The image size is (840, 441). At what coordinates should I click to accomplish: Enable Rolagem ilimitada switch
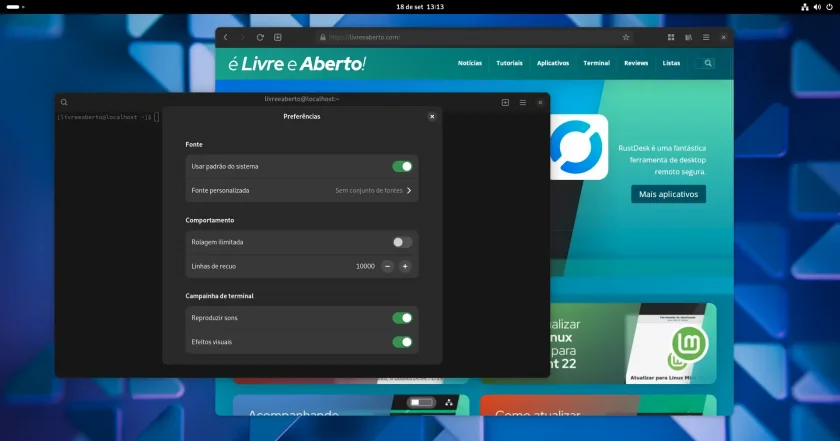[x=402, y=242]
